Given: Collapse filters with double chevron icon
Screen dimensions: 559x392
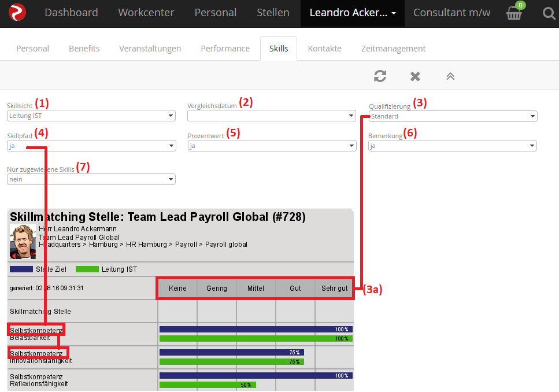Looking at the screenshot, I should click(x=450, y=76).
